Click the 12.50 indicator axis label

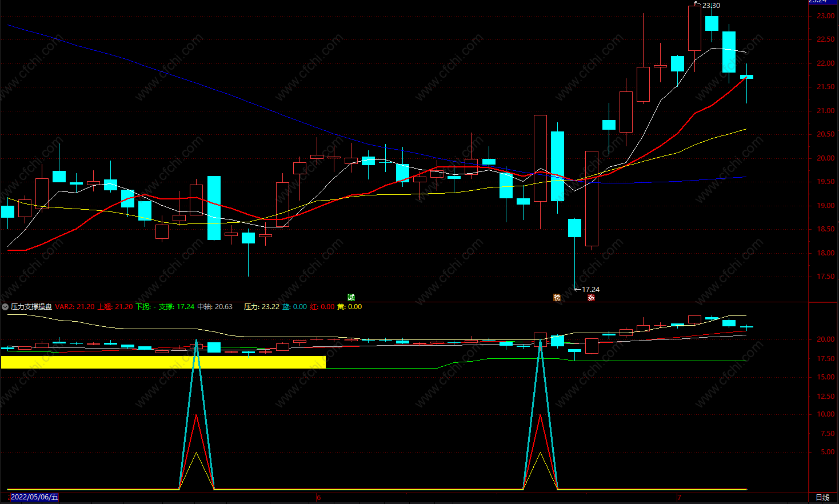click(x=826, y=396)
